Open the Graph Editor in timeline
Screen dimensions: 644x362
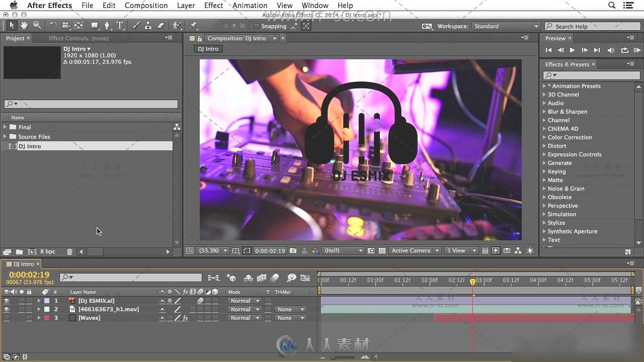point(305,278)
